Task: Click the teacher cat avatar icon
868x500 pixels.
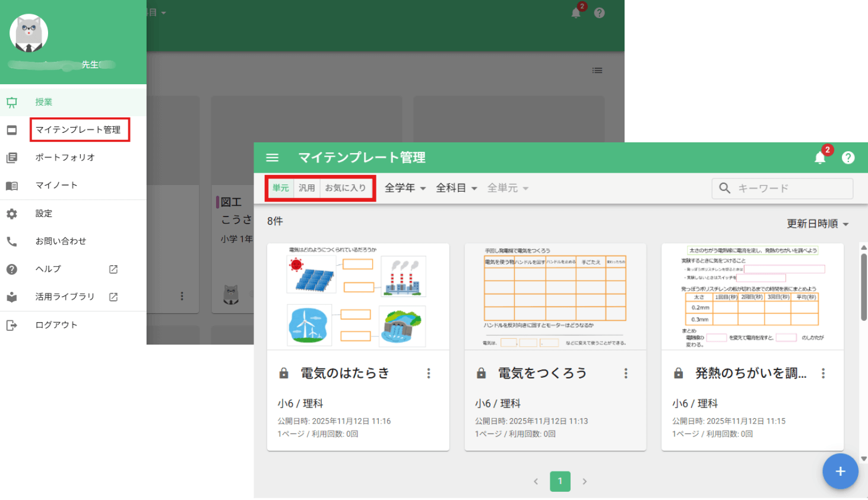Action: pos(28,33)
